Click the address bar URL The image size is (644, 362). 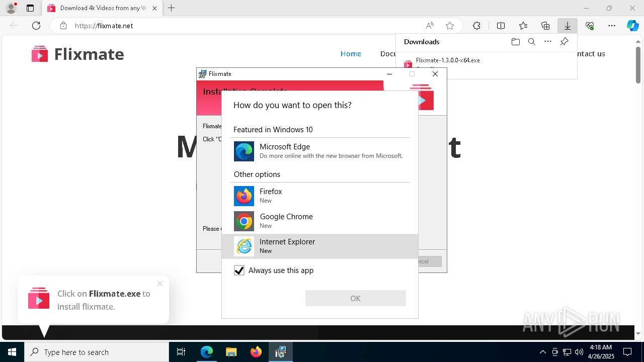[x=104, y=26]
